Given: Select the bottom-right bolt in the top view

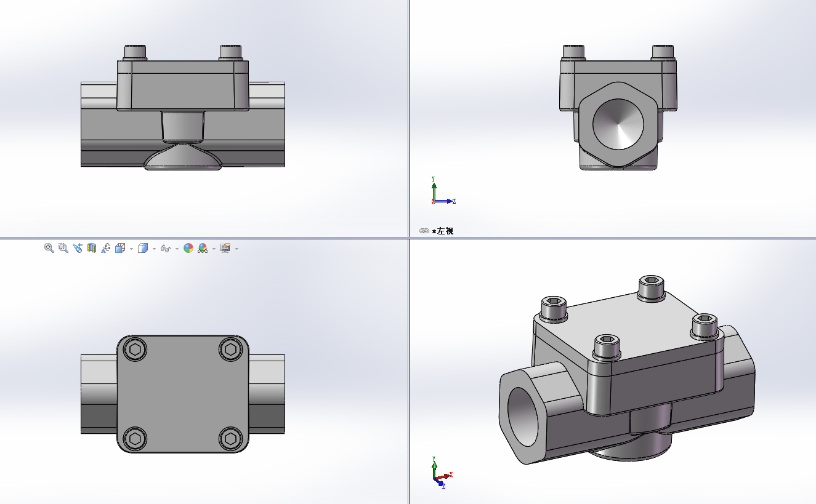Looking at the screenshot, I should pyautogui.click(x=231, y=439).
